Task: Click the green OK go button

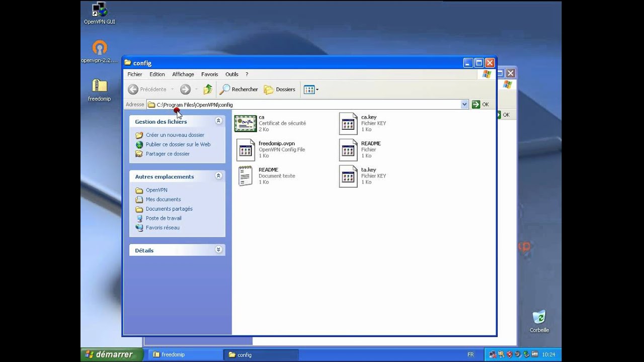Action: pyautogui.click(x=480, y=105)
